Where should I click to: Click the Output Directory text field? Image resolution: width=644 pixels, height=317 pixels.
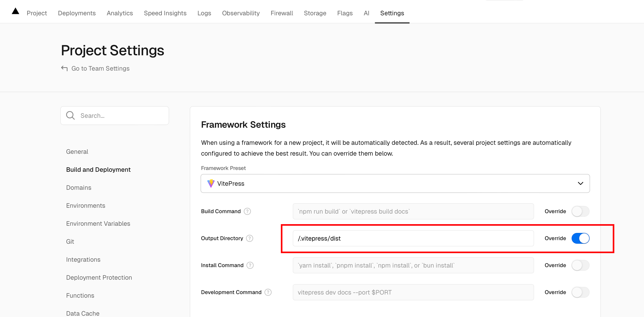[413, 238]
